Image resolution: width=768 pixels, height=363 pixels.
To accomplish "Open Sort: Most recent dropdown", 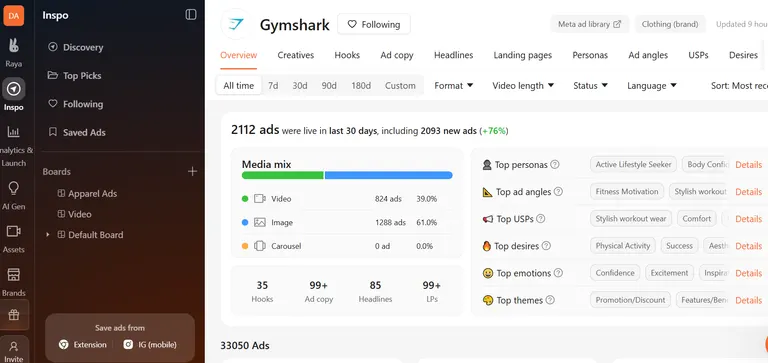I will [739, 85].
